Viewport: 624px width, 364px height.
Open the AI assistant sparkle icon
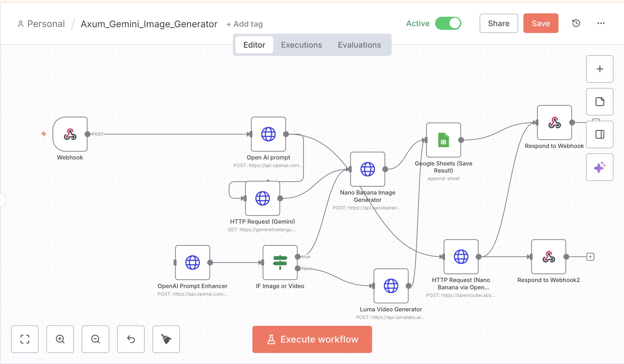coord(599,167)
